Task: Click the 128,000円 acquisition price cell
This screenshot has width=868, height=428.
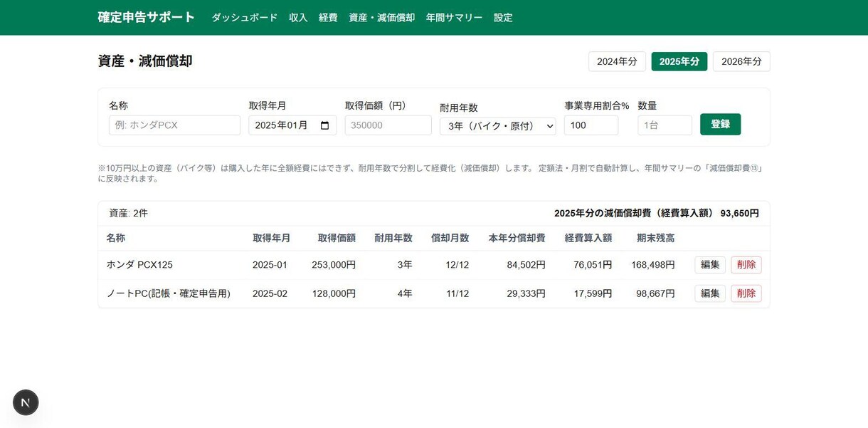Action: point(334,293)
